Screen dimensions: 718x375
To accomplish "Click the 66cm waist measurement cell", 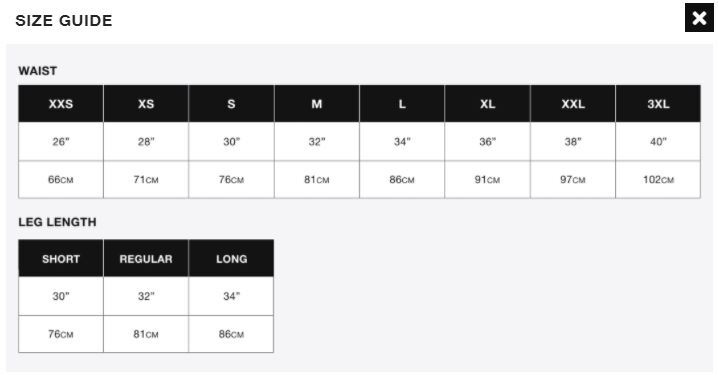I will click(x=61, y=179).
